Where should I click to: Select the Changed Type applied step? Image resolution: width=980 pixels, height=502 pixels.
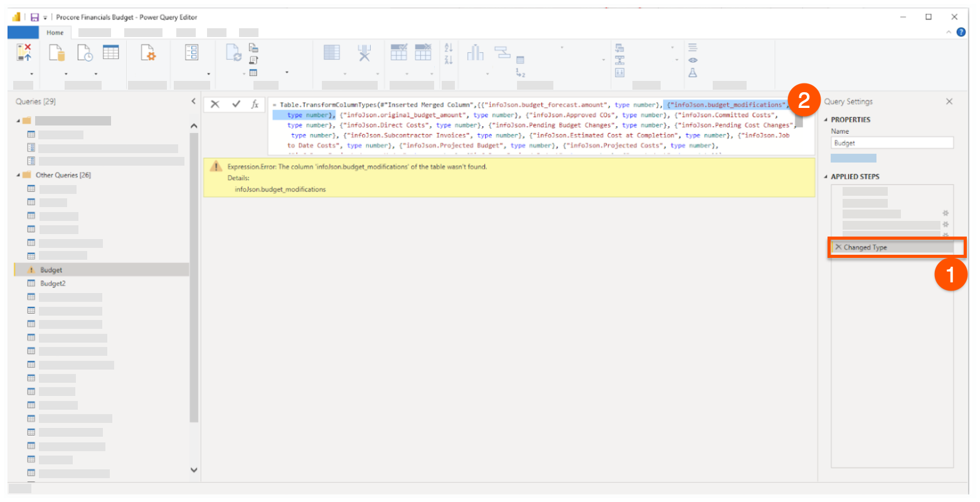(x=892, y=247)
